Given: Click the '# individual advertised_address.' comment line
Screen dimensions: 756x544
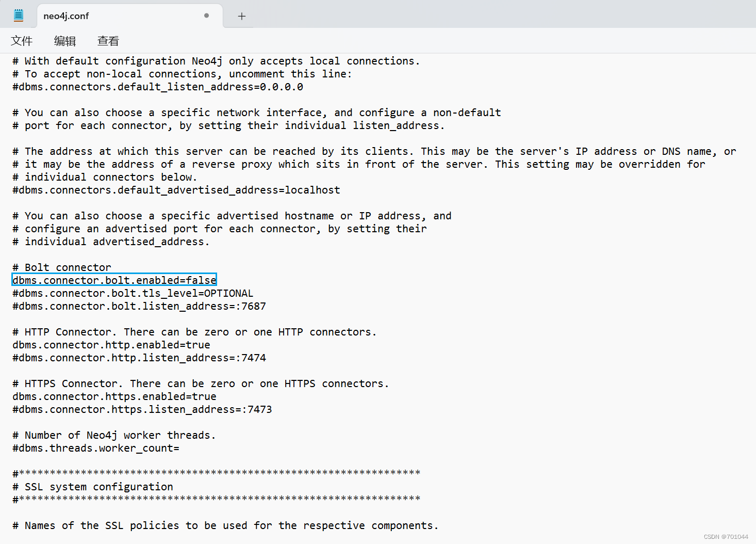Looking at the screenshot, I should pyautogui.click(x=111, y=242).
